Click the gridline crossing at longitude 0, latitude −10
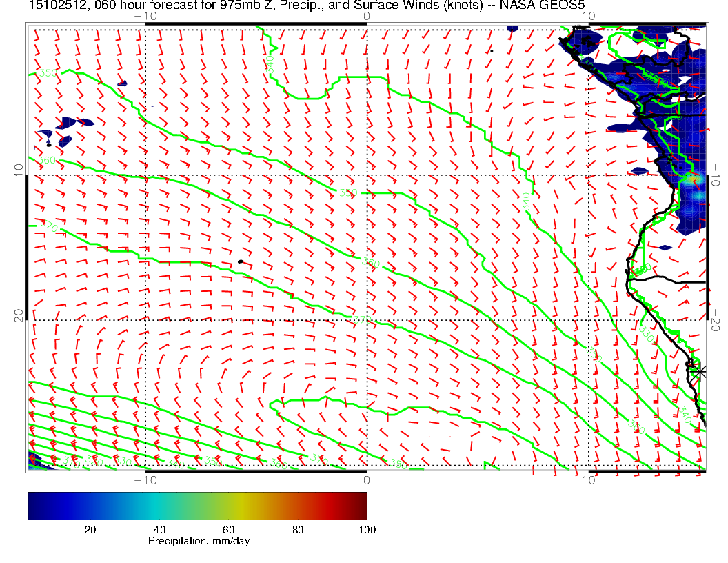728x563 pixels. (366, 175)
